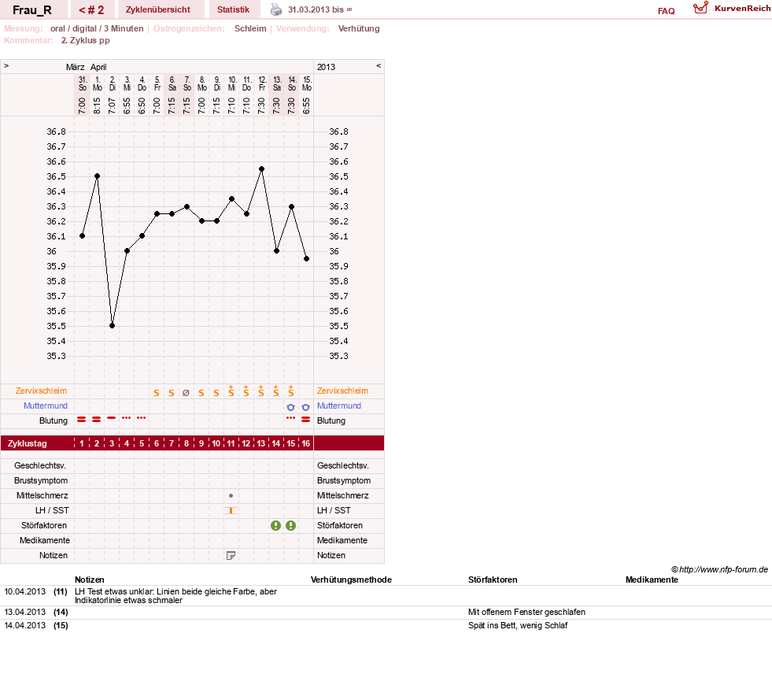Click the Zervixschleim S+ symbol on day 11
Screen dimensions: 772x700
[x=231, y=391]
